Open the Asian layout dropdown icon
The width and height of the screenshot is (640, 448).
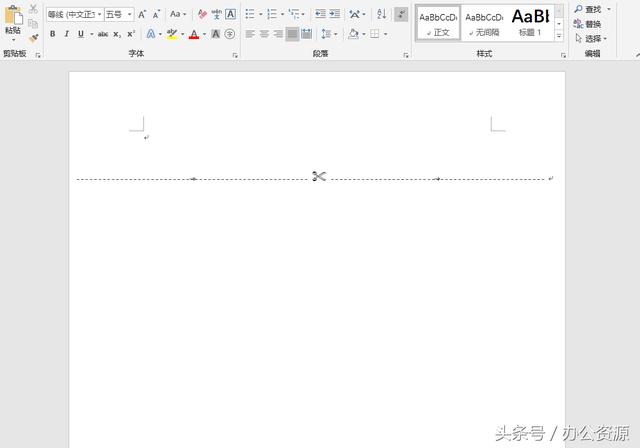(357, 14)
